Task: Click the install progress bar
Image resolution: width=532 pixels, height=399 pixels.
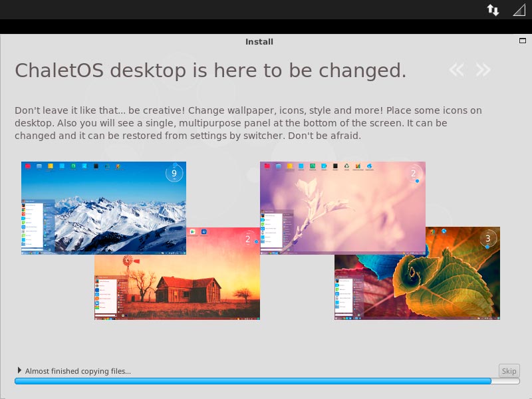Action: tap(267, 381)
